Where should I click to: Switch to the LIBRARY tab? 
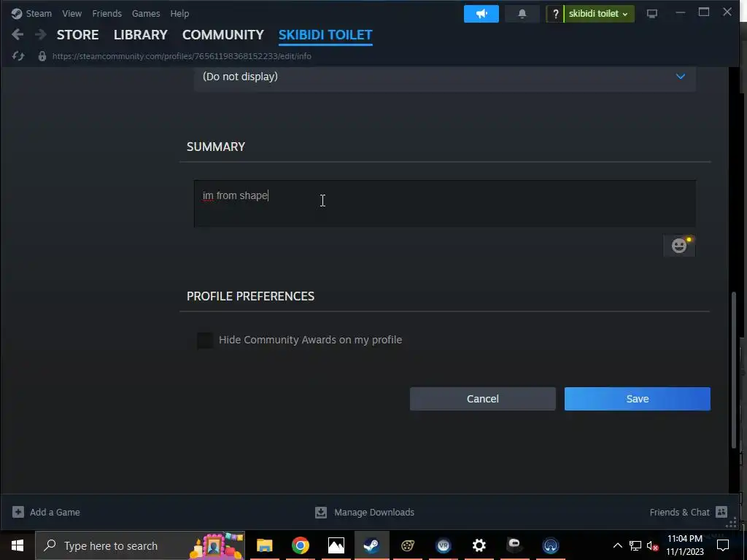click(141, 35)
